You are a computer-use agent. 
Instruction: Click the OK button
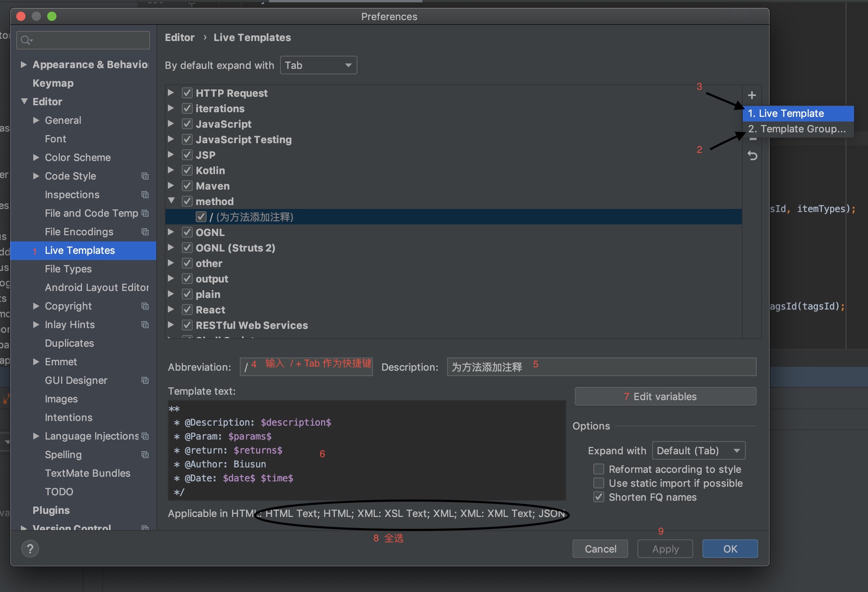coord(730,549)
